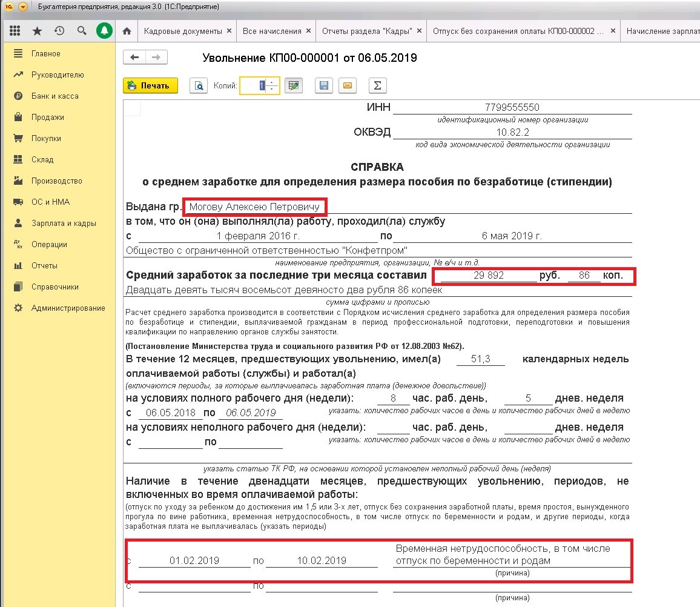Click the Производство factory icon
Image resolution: width=700 pixels, height=607 pixels.
(x=18, y=181)
